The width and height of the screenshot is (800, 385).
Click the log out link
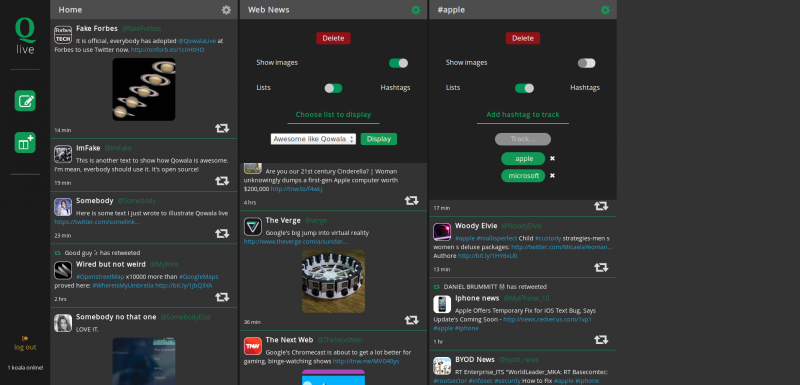(25, 347)
